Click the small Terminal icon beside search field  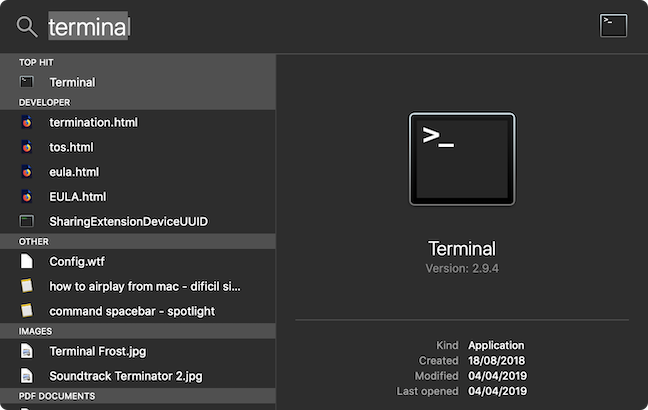613,26
